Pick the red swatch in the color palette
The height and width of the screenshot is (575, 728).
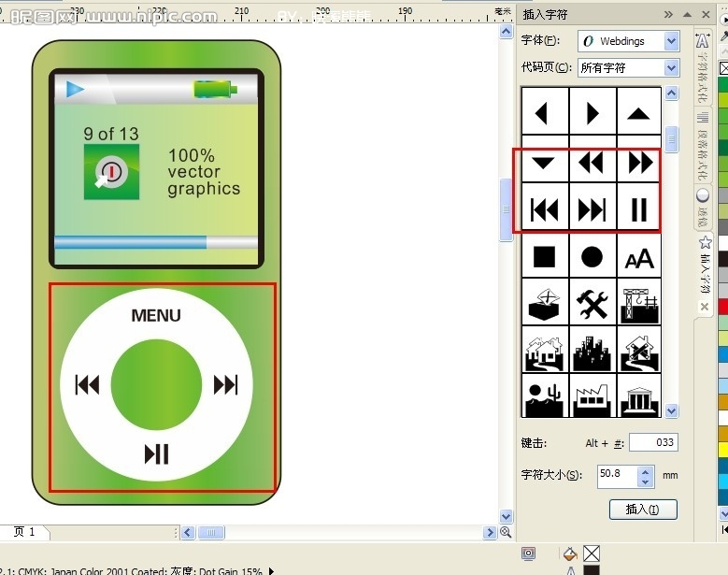[x=723, y=307]
